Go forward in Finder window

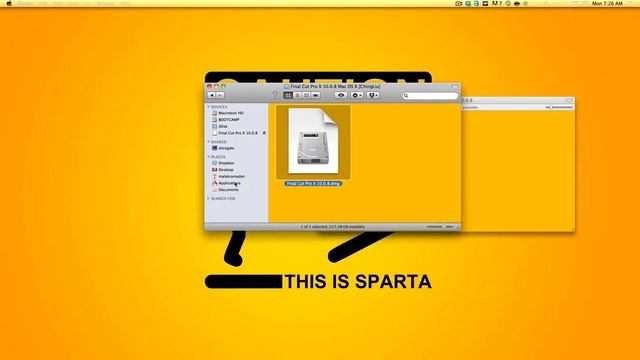(x=220, y=95)
